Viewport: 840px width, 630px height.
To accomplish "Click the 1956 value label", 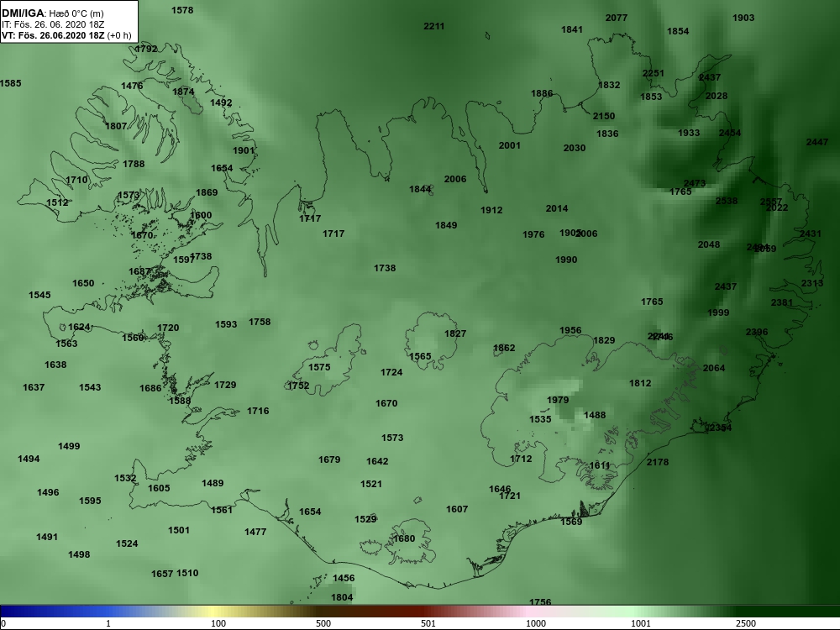I will pos(570,330).
